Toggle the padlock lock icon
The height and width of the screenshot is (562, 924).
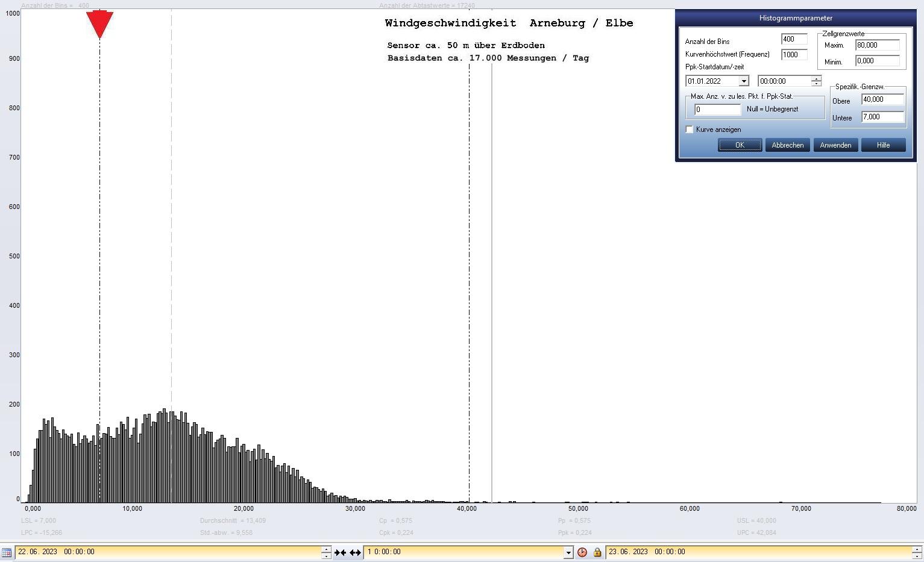(x=597, y=552)
